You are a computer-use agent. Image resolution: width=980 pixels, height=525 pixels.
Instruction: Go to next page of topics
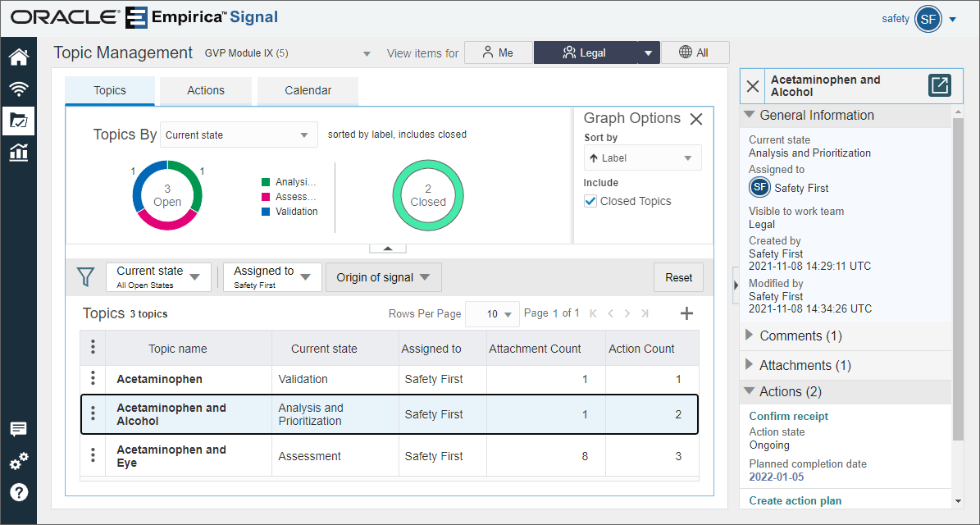point(627,313)
